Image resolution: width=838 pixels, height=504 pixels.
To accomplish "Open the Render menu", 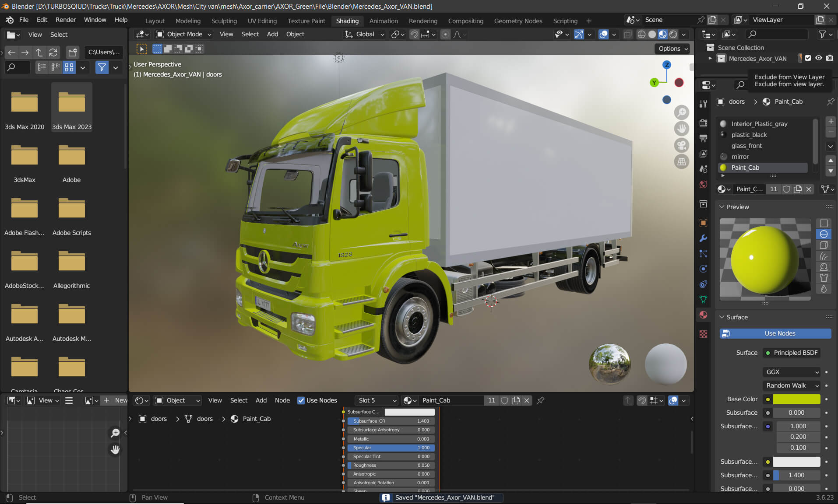I will pyautogui.click(x=66, y=20).
